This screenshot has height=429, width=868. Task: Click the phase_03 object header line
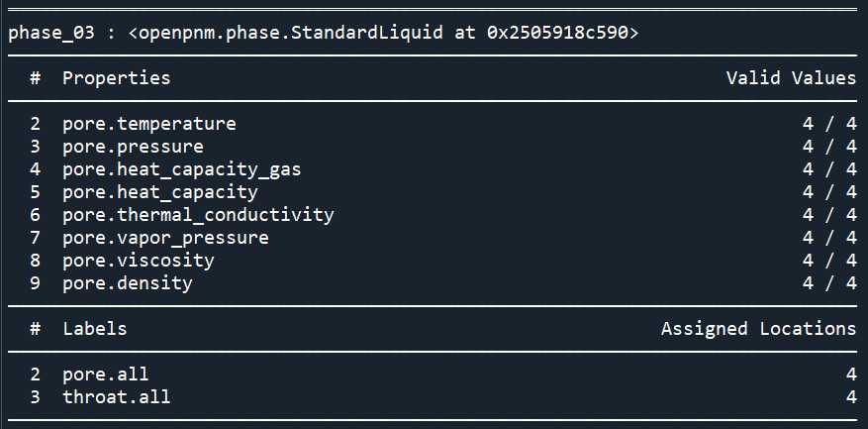tap(324, 33)
